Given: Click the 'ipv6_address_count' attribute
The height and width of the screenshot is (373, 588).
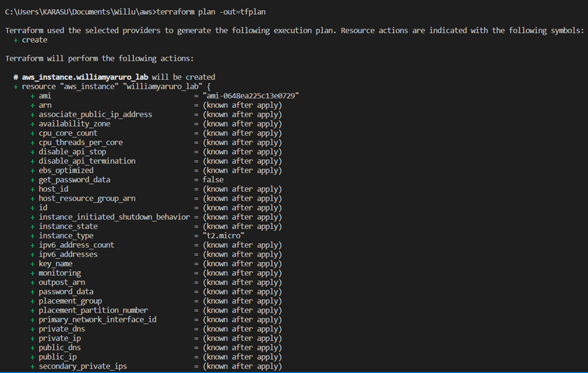Looking at the screenshot, I should point(76,245).
